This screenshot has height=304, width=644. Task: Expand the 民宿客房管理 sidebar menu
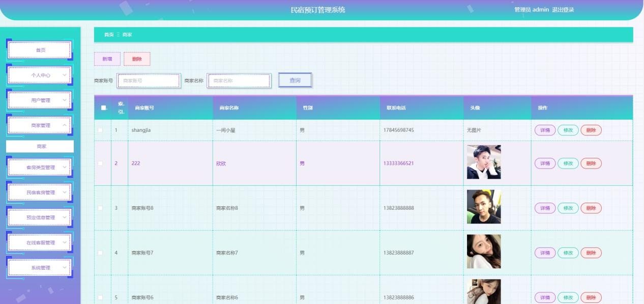pyautogui.click(x=40, y=192)
